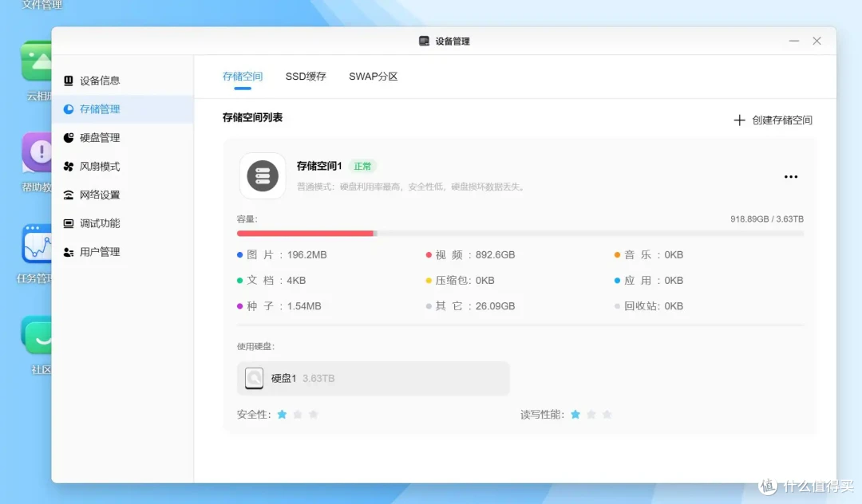Select 存储管理 in the sidebar
This screenshot has width=862, height=504.
coord(122,109)
